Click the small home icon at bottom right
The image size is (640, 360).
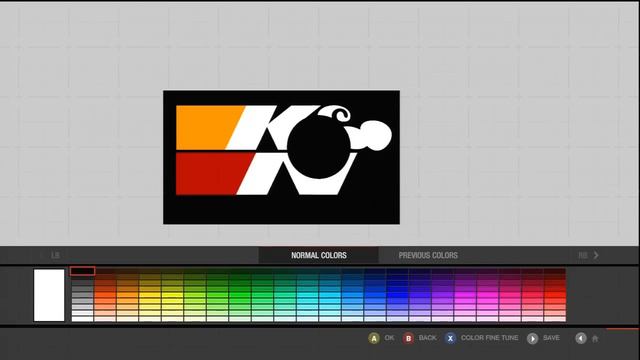[595, 339]
